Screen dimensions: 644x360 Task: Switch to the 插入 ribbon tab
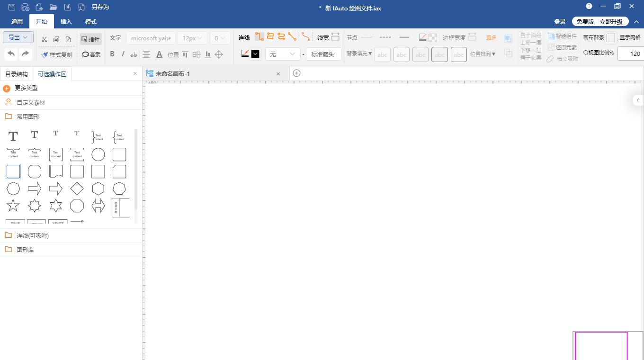tap(66, 21)
